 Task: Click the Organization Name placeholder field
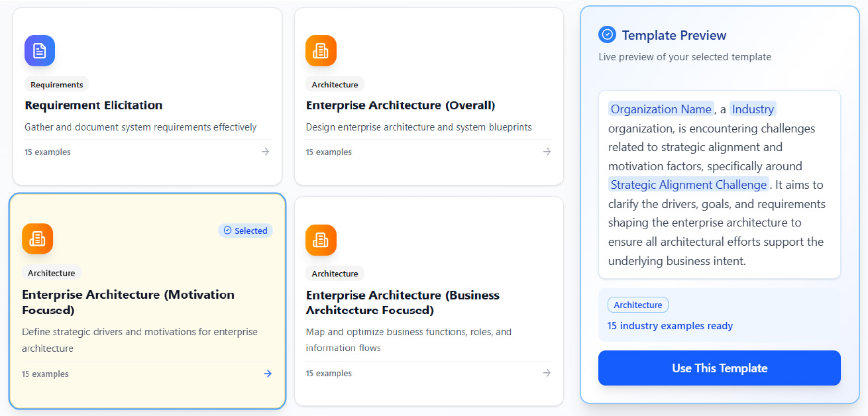(661, 109)
